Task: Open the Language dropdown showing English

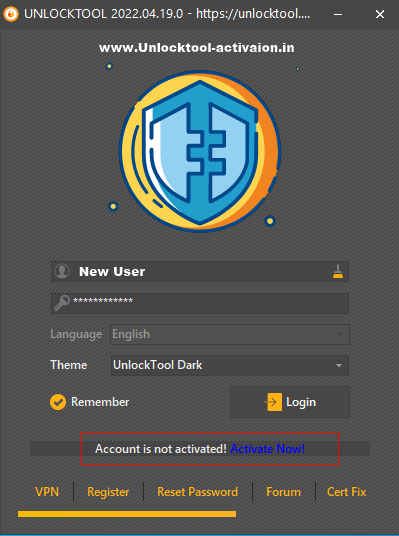Action: pos(230,334)
